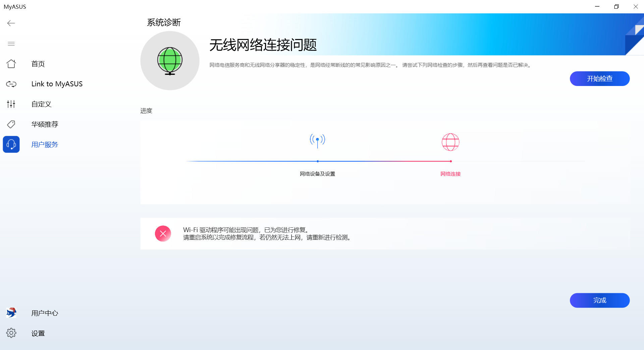This screenshot has width=644, height=350.
Task: Click the 进度 section label
Action: [x=146, y=111]
